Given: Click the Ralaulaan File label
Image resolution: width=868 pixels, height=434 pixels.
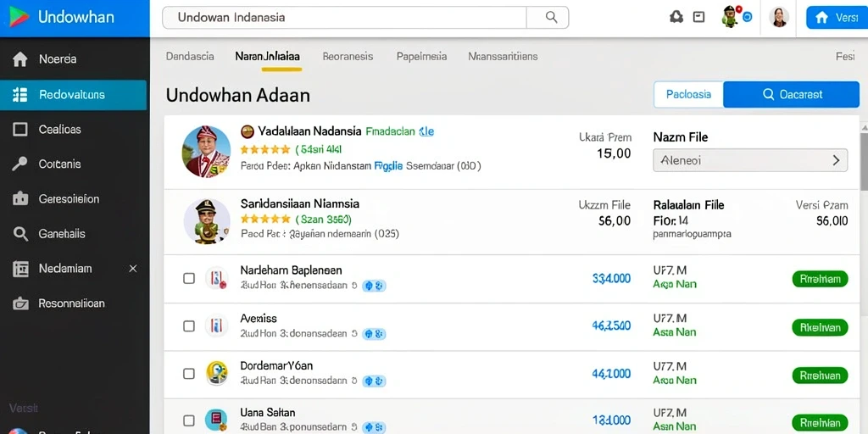Looking at the screenshot, I should pos(688,205).
